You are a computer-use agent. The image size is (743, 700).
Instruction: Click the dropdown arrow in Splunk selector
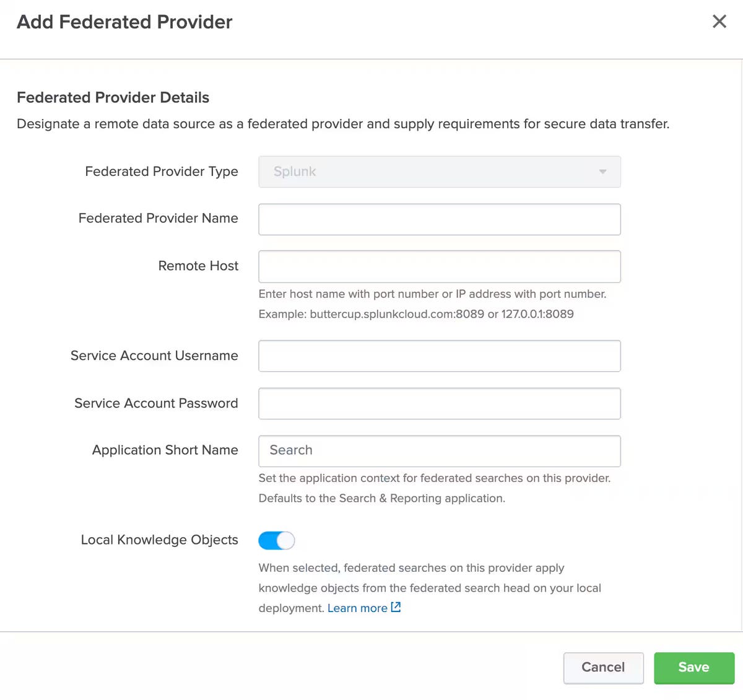[x=602, y=172]
